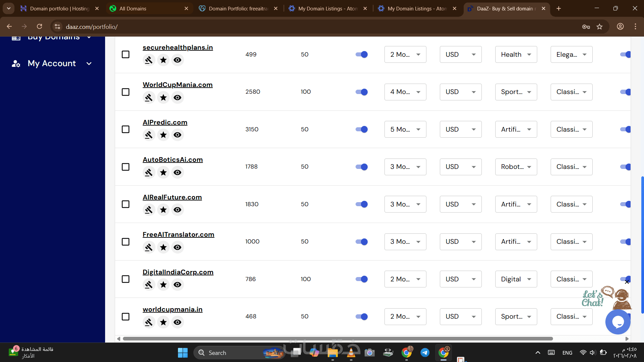Turn off the switch beside 100 for DigitalIndiaCorp.com
644x362 pixels.
pos(362,279)
